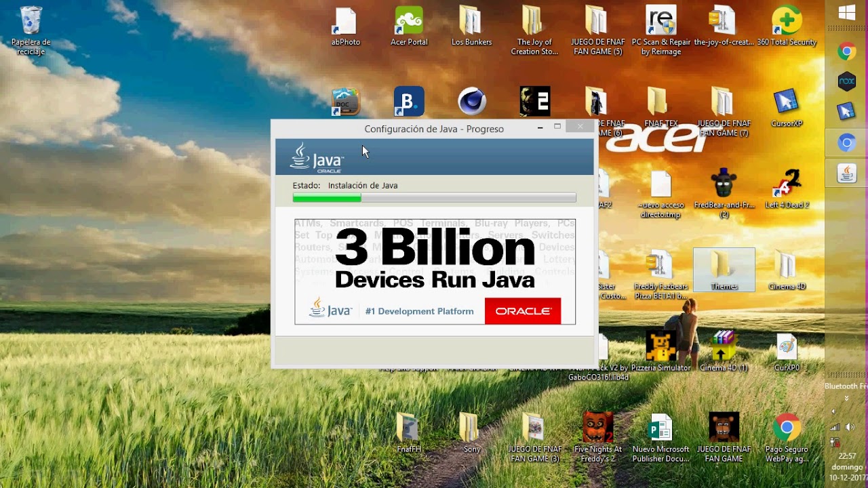Open JUEGO DE FNAF FAN GAME (7) folder

[x=724, y=113]
